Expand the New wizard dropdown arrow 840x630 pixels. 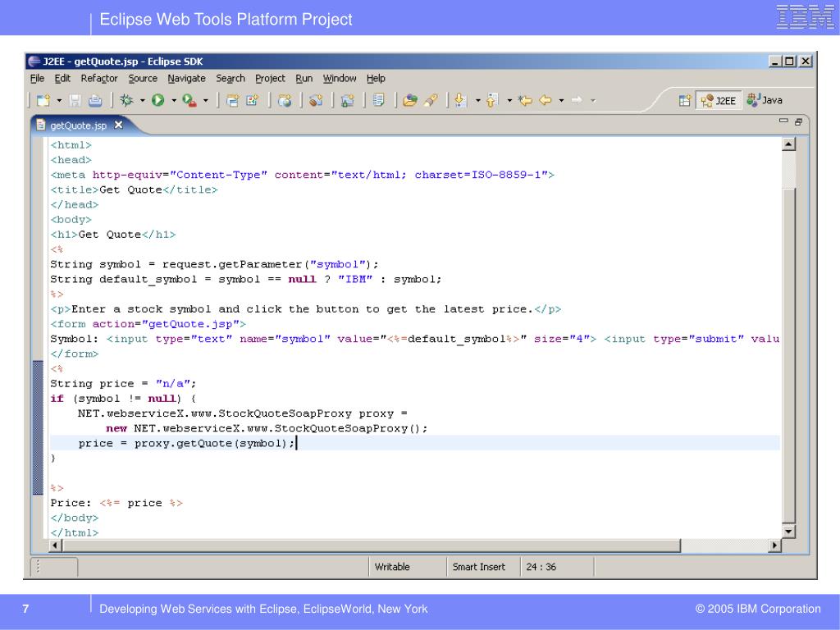(59, 100)
